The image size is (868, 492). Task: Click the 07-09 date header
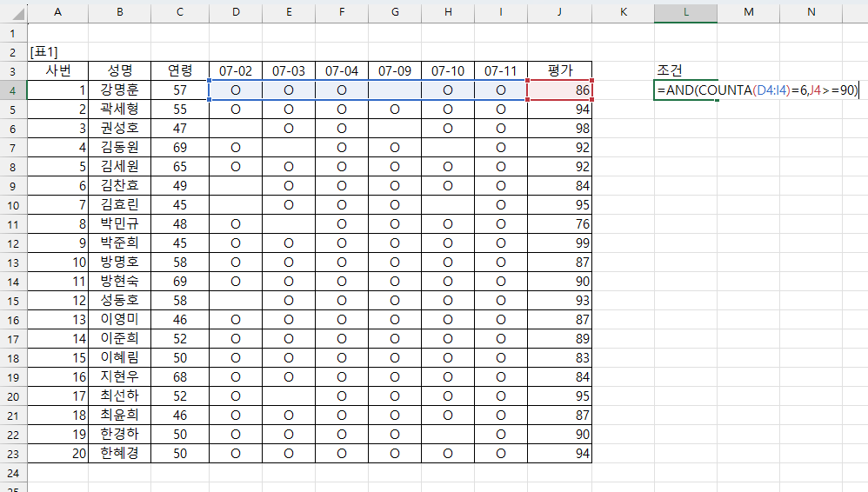coord(395,70)
